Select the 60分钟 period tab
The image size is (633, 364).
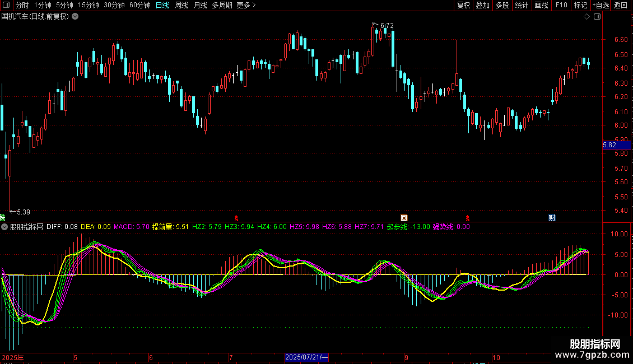tap(139, 6)
